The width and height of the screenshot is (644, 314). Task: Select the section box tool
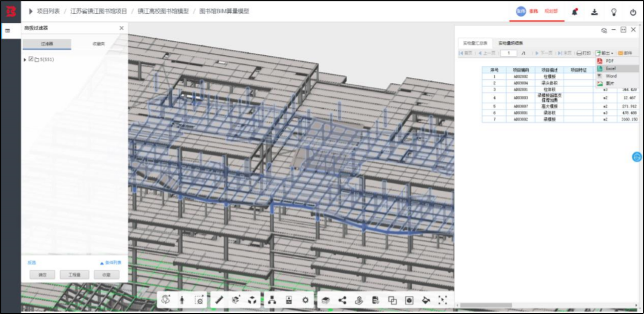pos(236,300)
